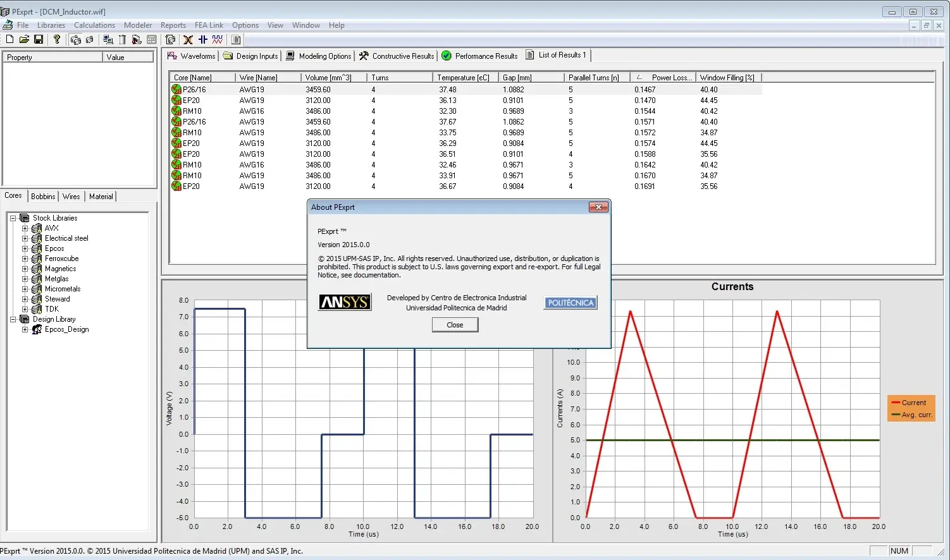Click the wire spool toolbar icon

[x=137, y=39]
